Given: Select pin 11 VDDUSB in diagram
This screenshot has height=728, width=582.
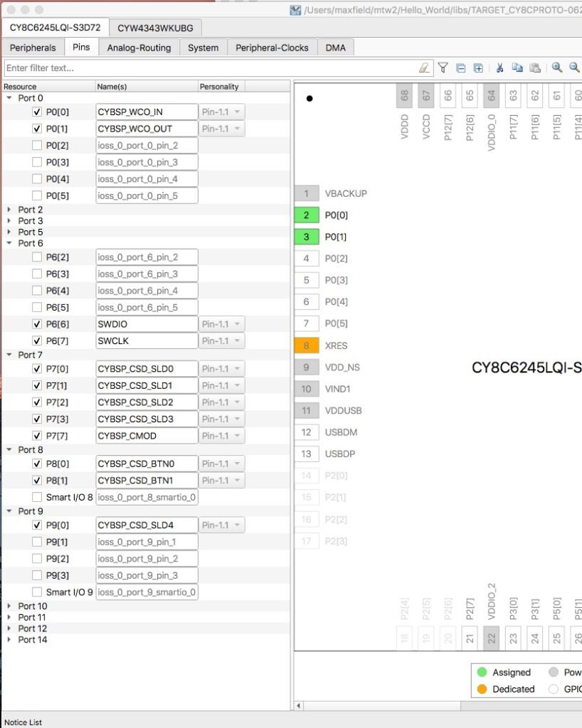Looking at the screenshot, I should tap(306, 410).
